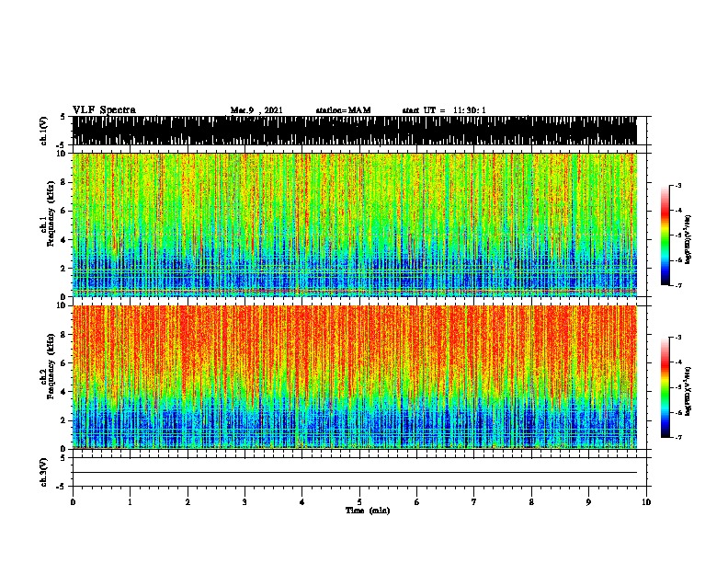Viewport: 728px width, 563px height.
Task: Click the "Time (min)" x-axis label
Action: (x=368, y=511)
